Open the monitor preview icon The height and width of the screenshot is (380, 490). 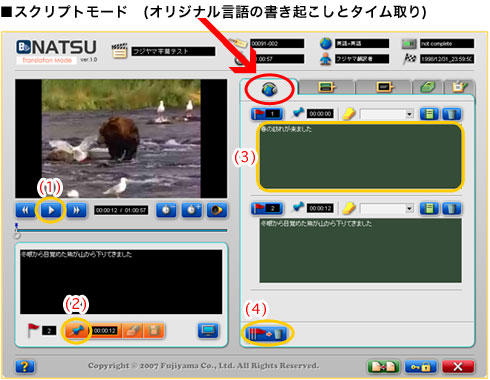[x=208, y=330]
